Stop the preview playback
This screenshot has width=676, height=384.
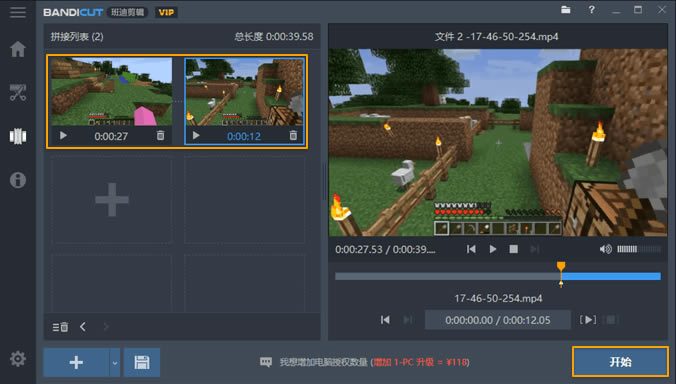click(513, 249)
